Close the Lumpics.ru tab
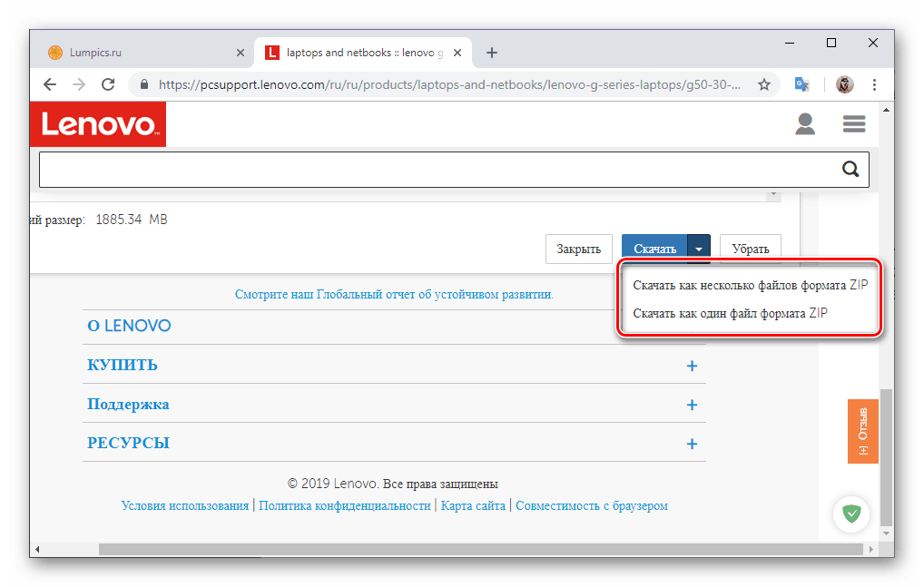Image resolution: width=924 pixels, height=587 pixels. click(241, 53)
